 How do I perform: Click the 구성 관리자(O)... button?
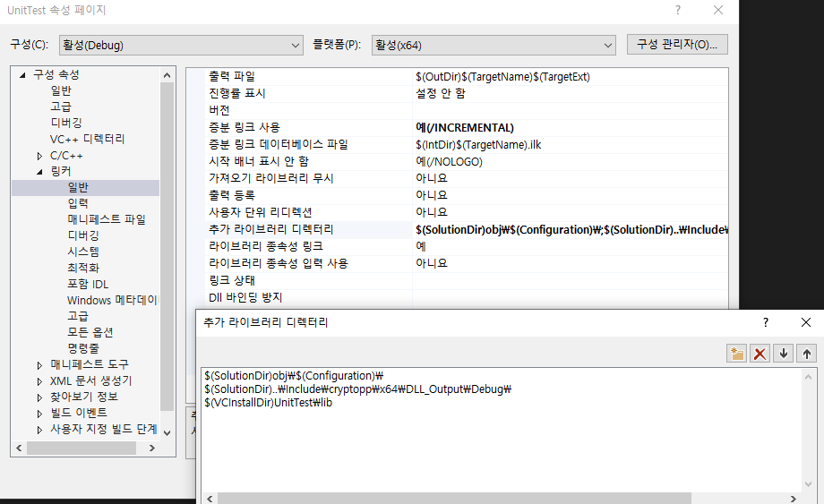tap(677, 45)
